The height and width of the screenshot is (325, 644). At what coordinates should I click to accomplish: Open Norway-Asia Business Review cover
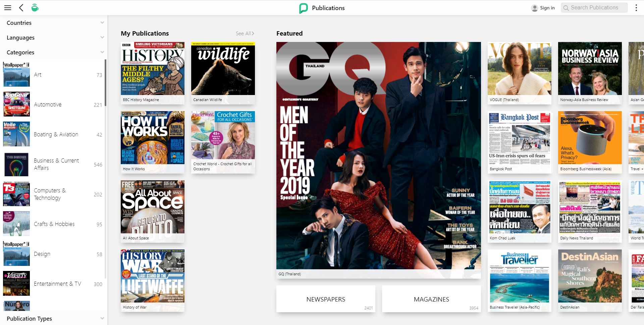(x=590, y=73)
